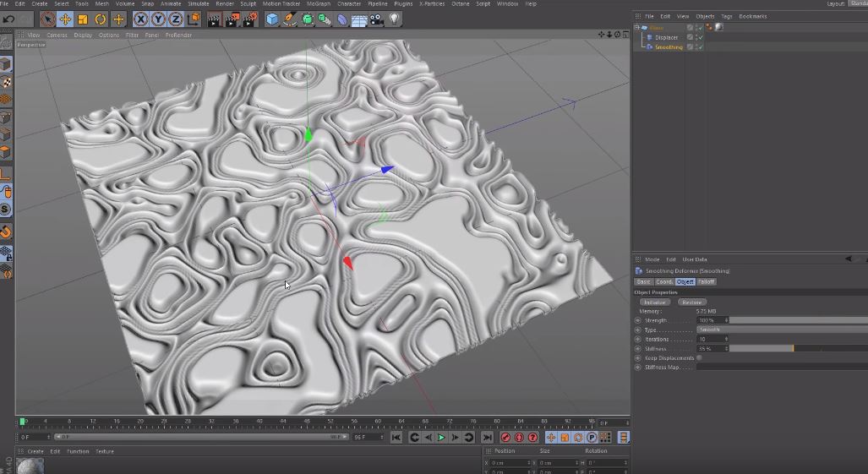Open the Camera object icon

[x=376, y=20]
